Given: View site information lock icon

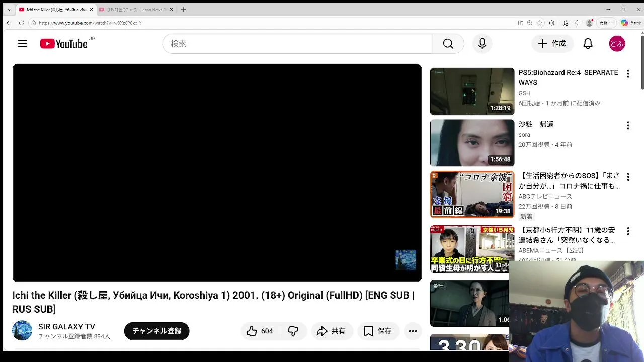Looking at the screenshot, I should (34, 23).
